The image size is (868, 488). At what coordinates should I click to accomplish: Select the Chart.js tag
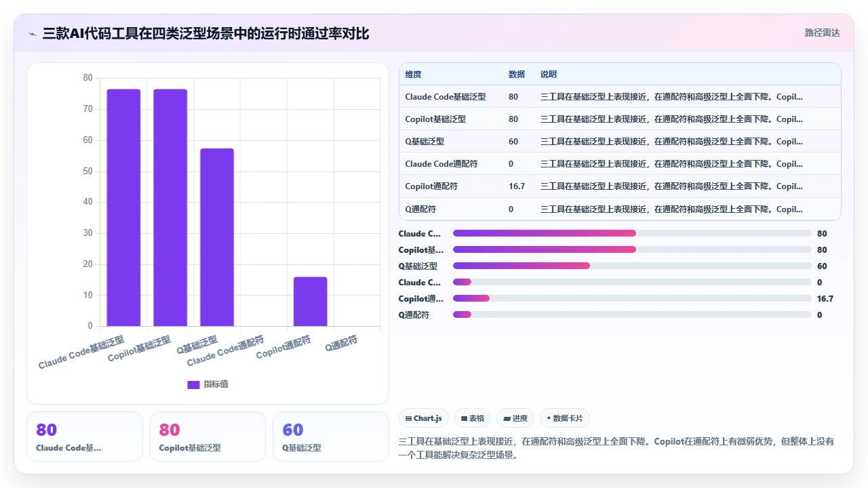[x=424, y=418]
